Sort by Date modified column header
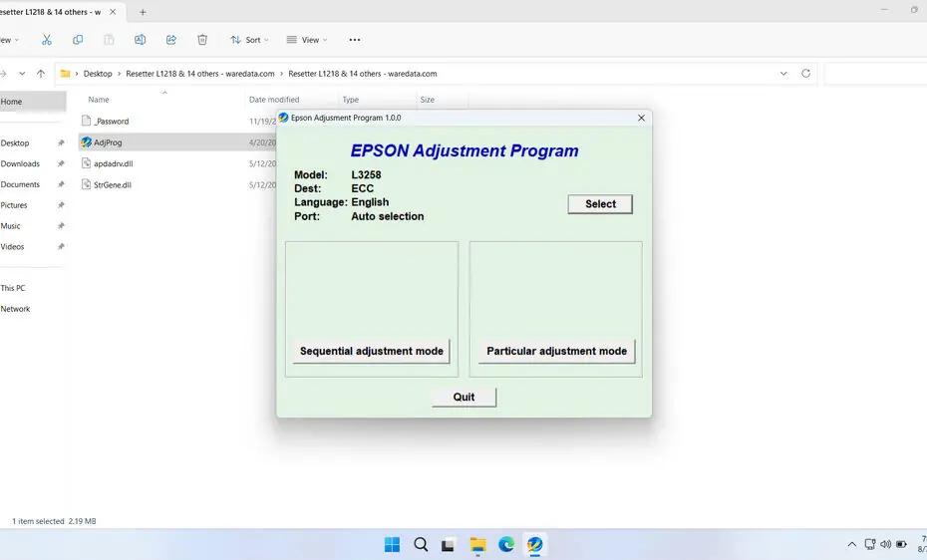The height and width of the screenshot is (560, 927). [274, 100]
